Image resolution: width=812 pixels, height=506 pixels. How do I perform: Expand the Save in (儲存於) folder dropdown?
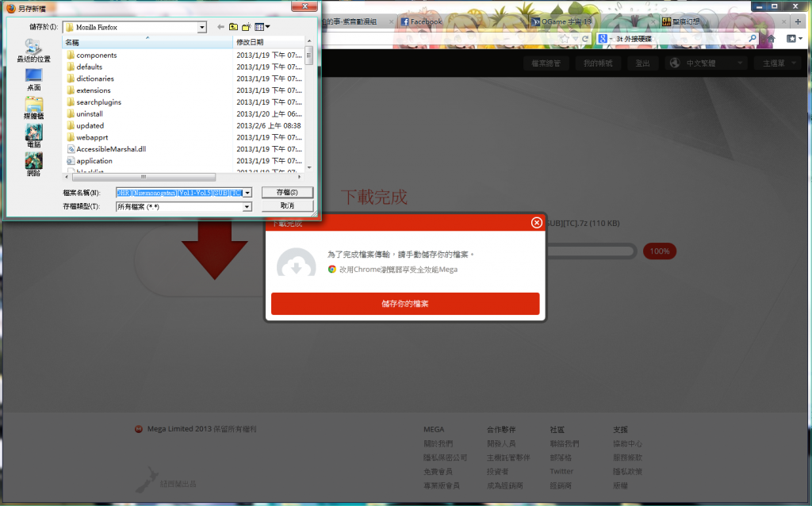click(202, 27)
